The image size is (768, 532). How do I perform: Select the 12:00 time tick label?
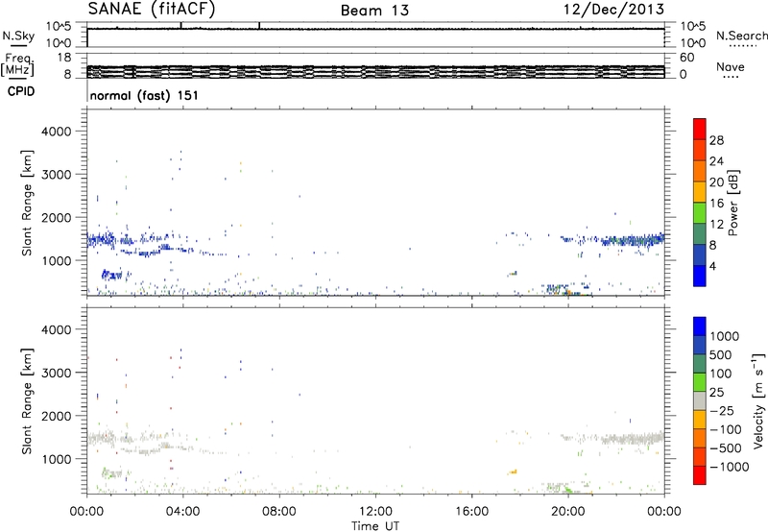(375, 512)
